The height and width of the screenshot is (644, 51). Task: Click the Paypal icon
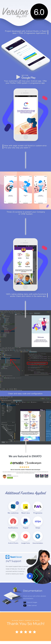[25, 521]
